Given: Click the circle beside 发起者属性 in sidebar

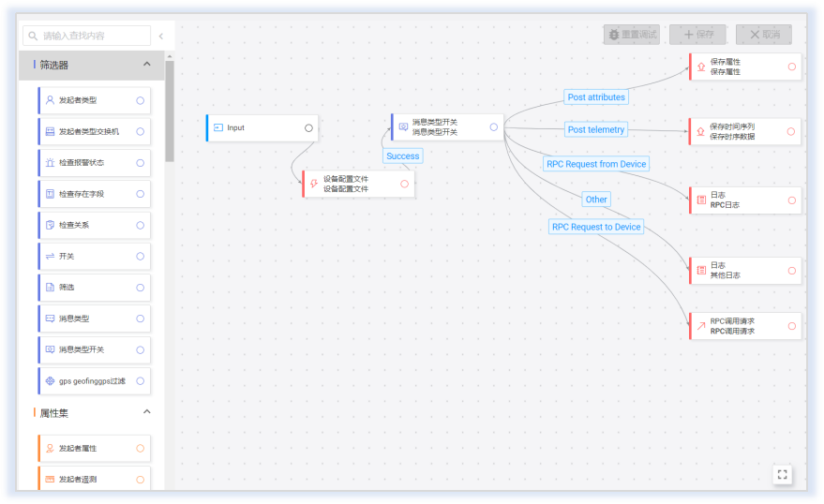Looking at the screenshot, I should click(x=141, y=449).
